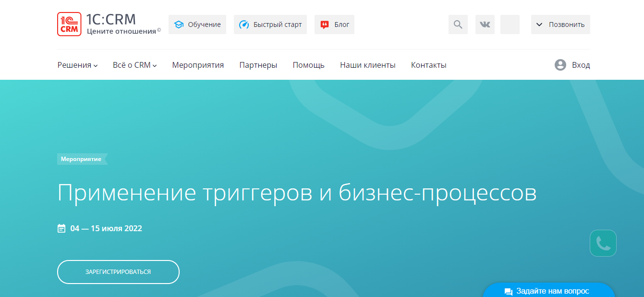Open the Наши клиенты page
Viewport: 644px width, 297px height.
368,64
